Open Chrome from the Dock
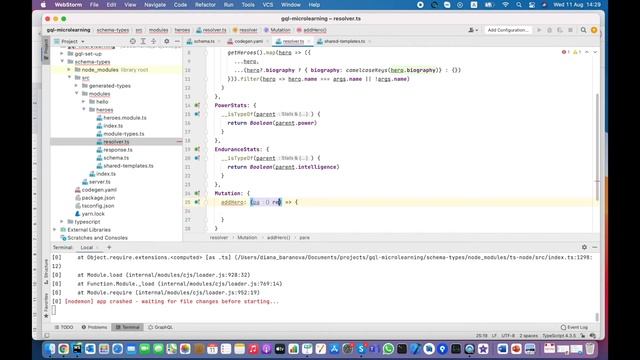 coord(63,349)
